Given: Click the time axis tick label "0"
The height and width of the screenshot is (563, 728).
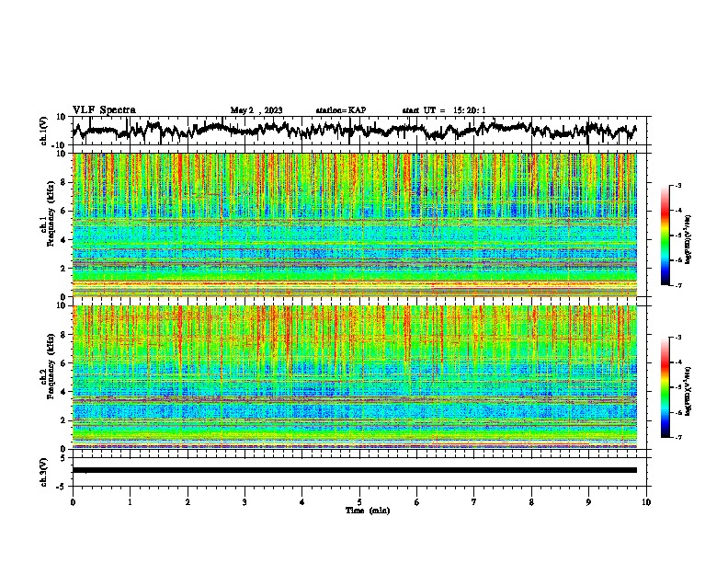Looking at the screenshot, I should coord(73,502).
